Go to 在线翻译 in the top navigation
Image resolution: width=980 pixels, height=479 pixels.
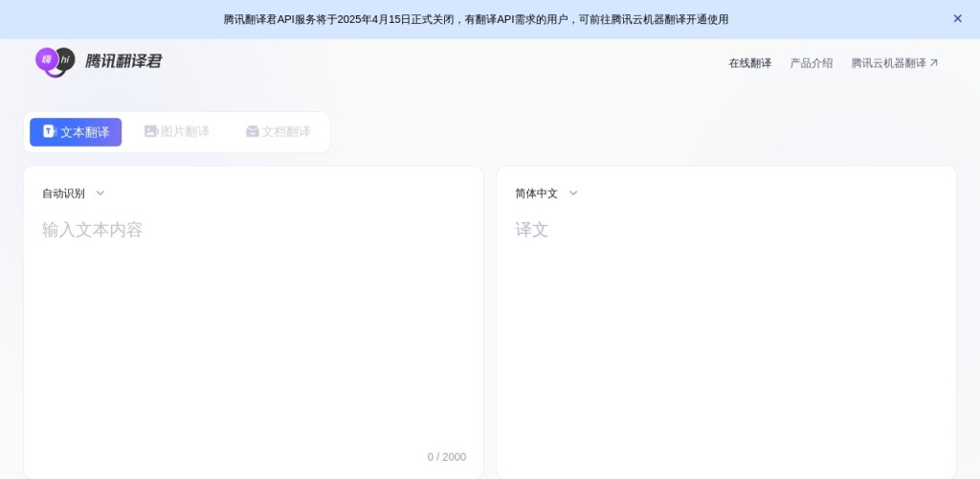pyautogui.click(x=749, y=63)
